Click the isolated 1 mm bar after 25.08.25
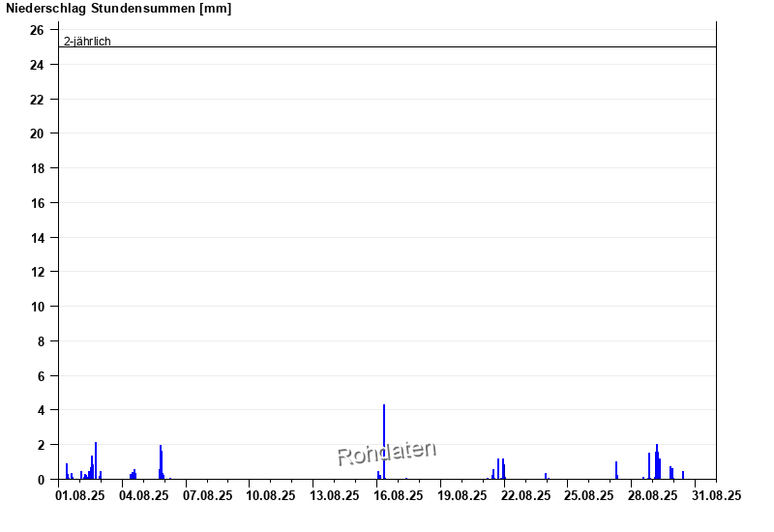Viewport: 774px width, 532px height. 616,470
